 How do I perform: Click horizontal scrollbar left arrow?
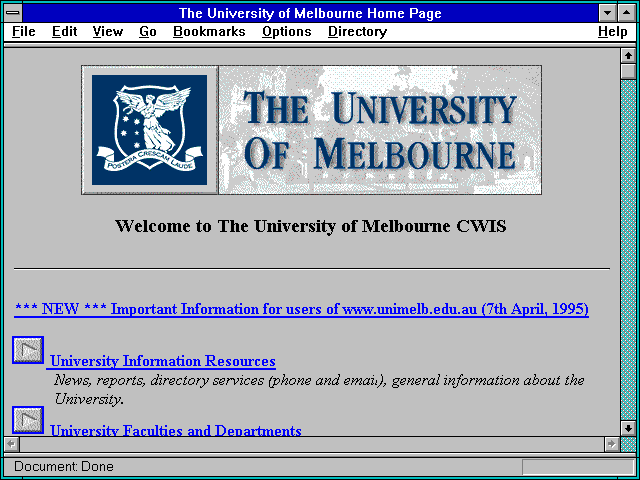11,444
